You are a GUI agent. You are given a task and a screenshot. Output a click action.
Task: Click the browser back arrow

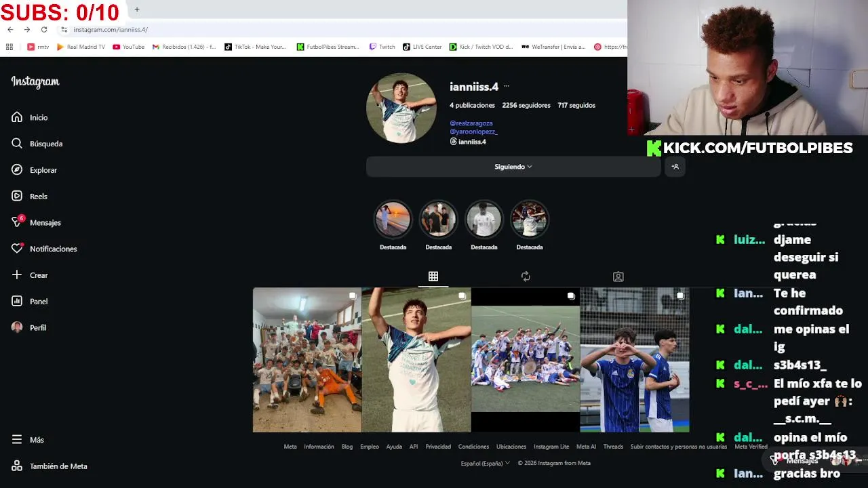(10, 29)
